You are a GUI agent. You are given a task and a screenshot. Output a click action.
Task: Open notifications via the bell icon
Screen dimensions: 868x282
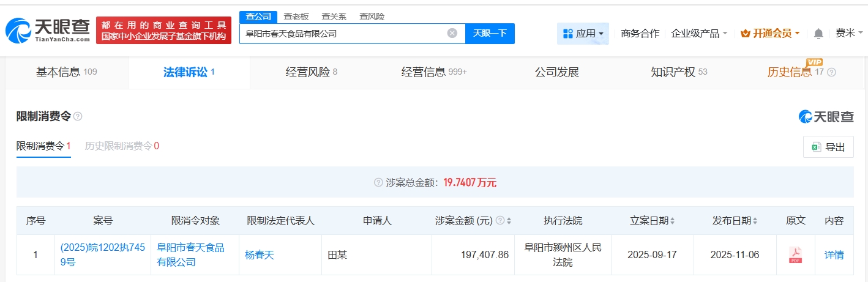[818, 34]
